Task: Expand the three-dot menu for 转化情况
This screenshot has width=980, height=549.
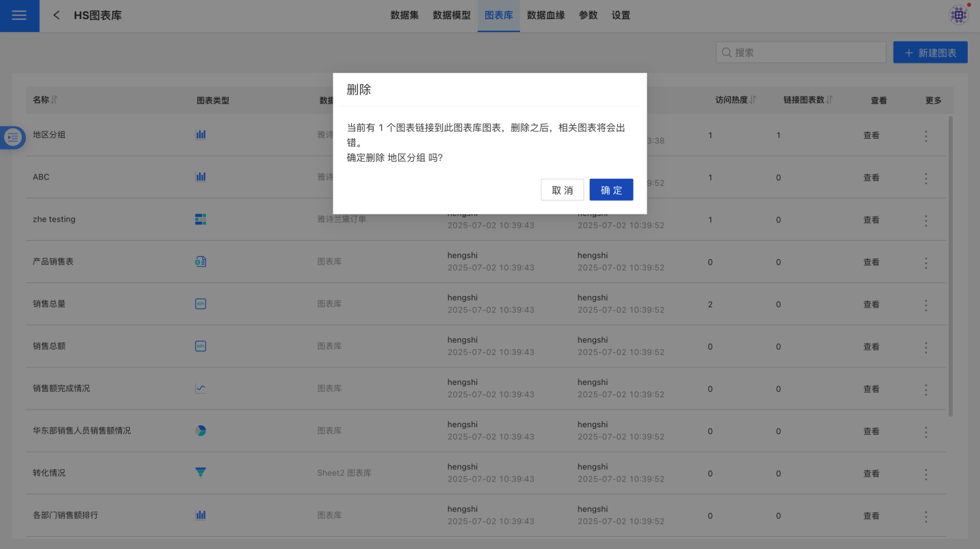Action: (926, 473)
